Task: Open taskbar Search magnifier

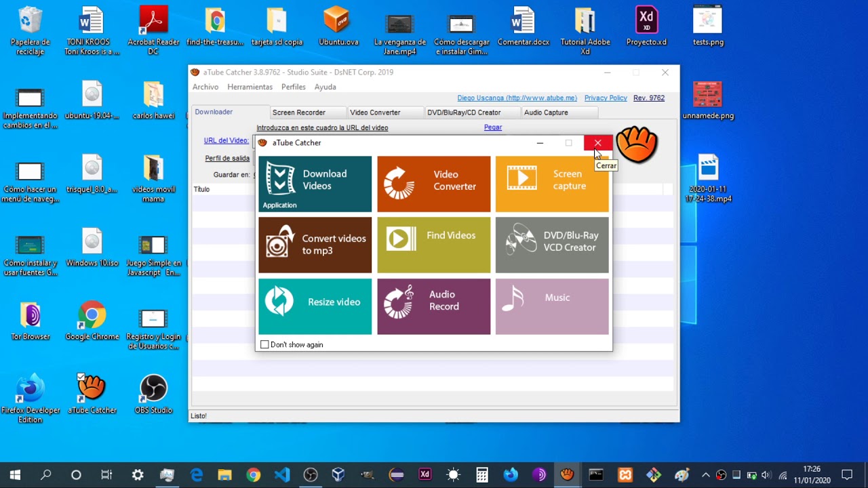Action: [x=45, y=475]
